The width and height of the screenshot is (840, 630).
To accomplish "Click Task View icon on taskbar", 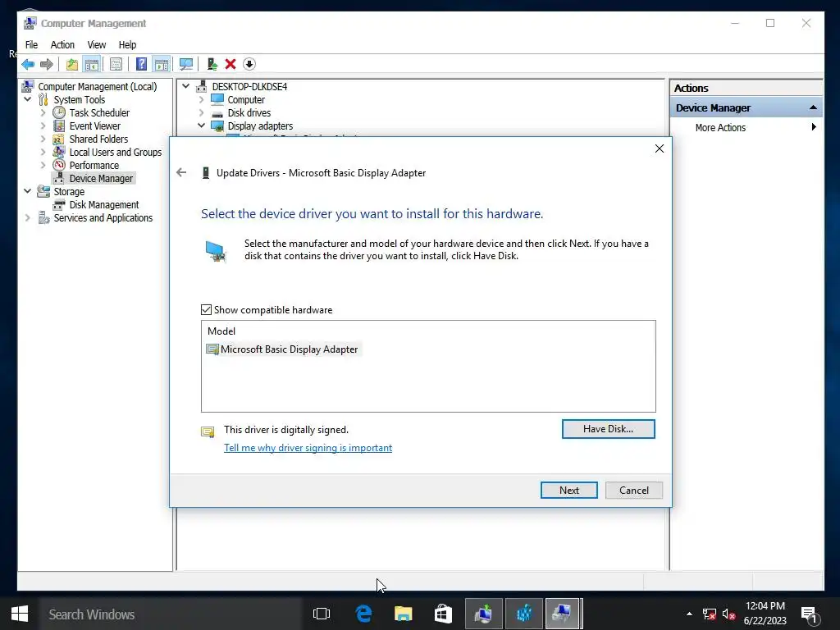I will (x=322, y=614).
